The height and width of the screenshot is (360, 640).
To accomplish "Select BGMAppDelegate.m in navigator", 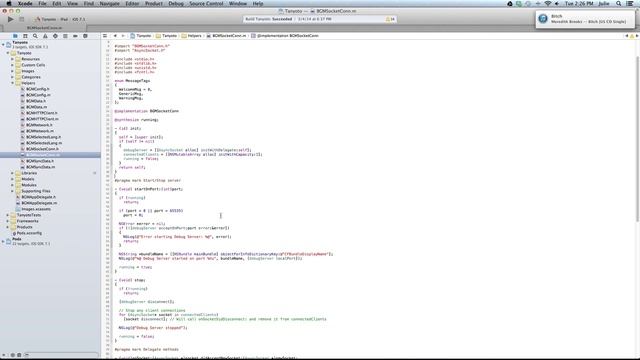I will click(x=39, y=203).
